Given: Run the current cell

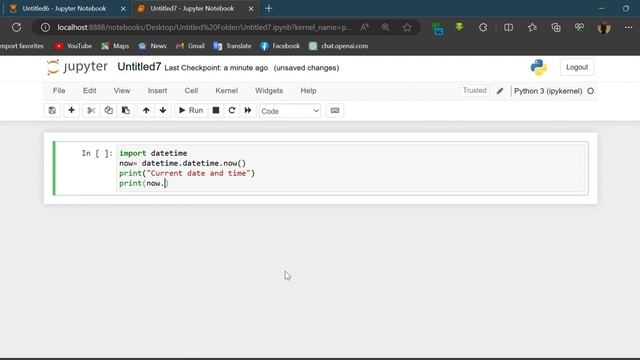Looking at the screenshot, I should [191, 111].
